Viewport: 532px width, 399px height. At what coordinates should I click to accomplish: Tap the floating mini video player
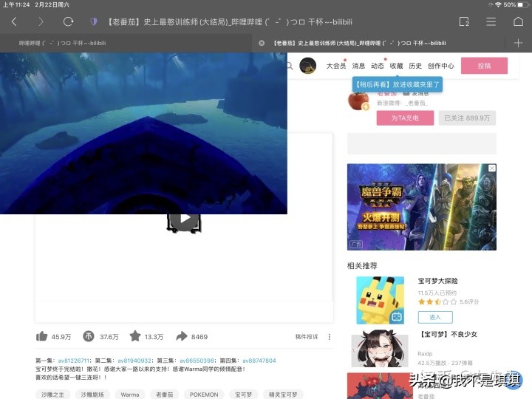click(x=143, y=133)
